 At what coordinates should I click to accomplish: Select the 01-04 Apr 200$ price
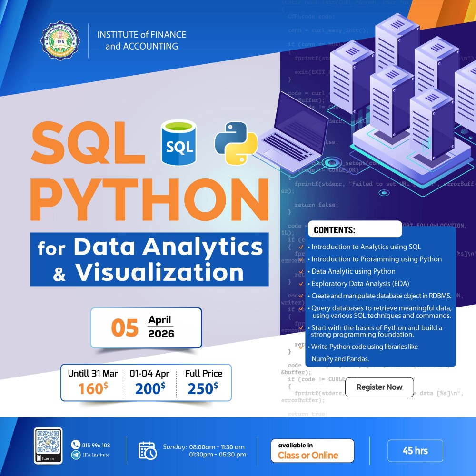click(150, 382)
